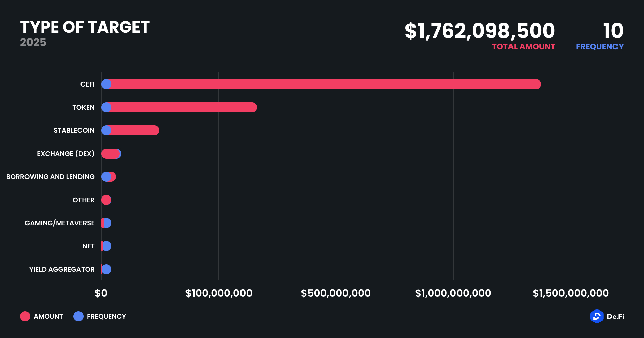The image size is (644, 338).
Task: Click the red AMOUNT legend circle
Action: click(25, 316)
